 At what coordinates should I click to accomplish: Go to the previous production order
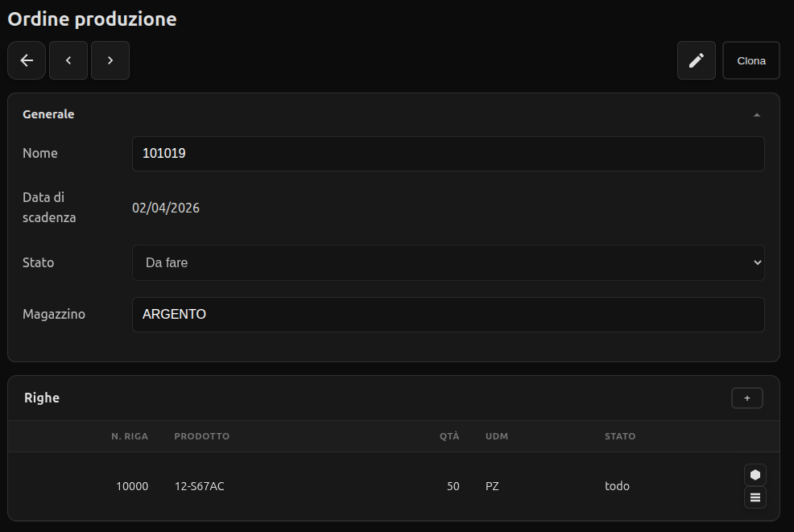pyautogui.click(x=68, y=60)
